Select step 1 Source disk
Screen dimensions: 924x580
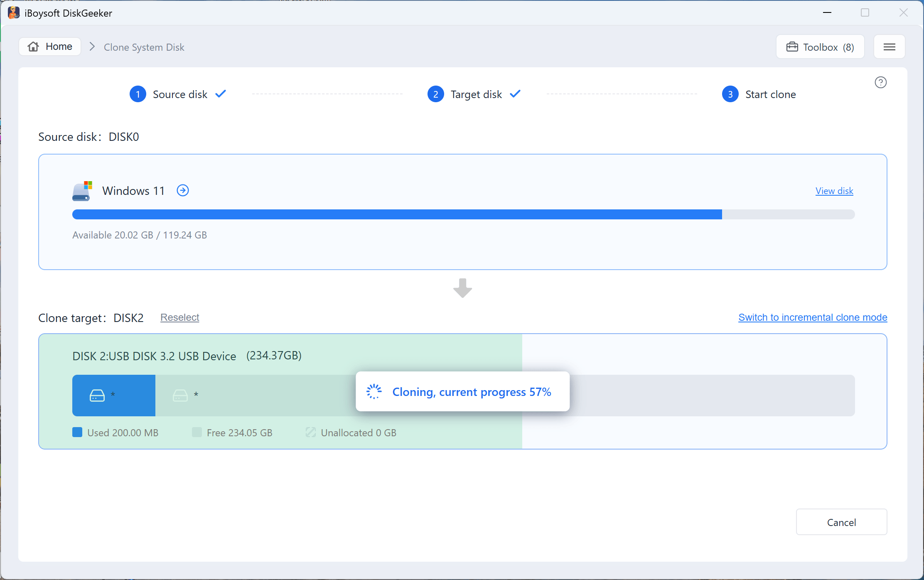pos(178,94)
